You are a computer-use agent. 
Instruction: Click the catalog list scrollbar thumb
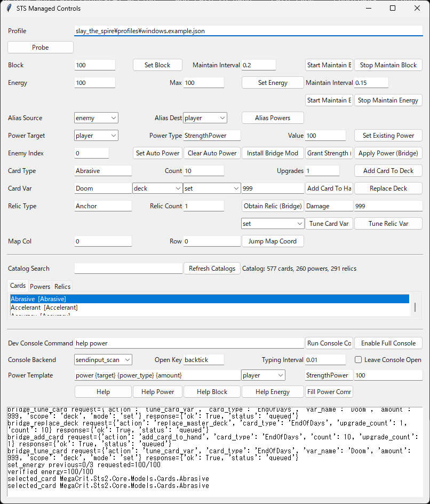[415, 307]
